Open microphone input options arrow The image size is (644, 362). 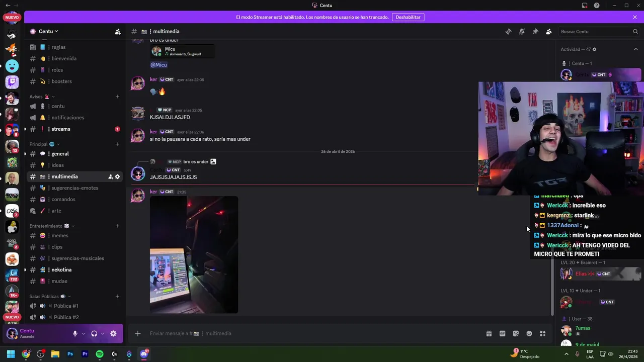point(84,334)
